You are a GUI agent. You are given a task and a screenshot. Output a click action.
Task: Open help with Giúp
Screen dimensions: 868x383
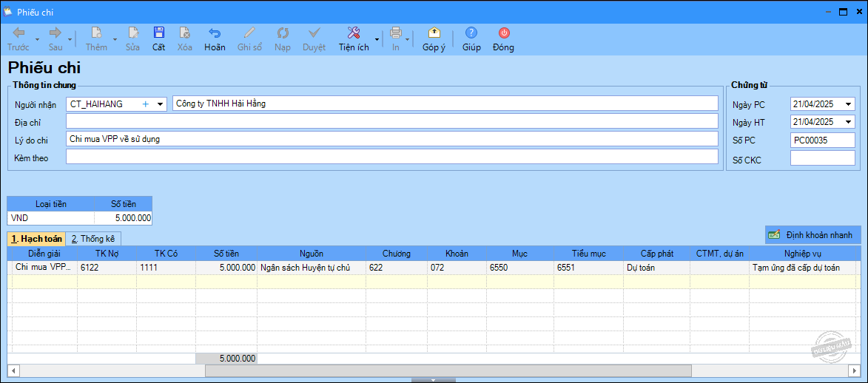pos(471,38)
